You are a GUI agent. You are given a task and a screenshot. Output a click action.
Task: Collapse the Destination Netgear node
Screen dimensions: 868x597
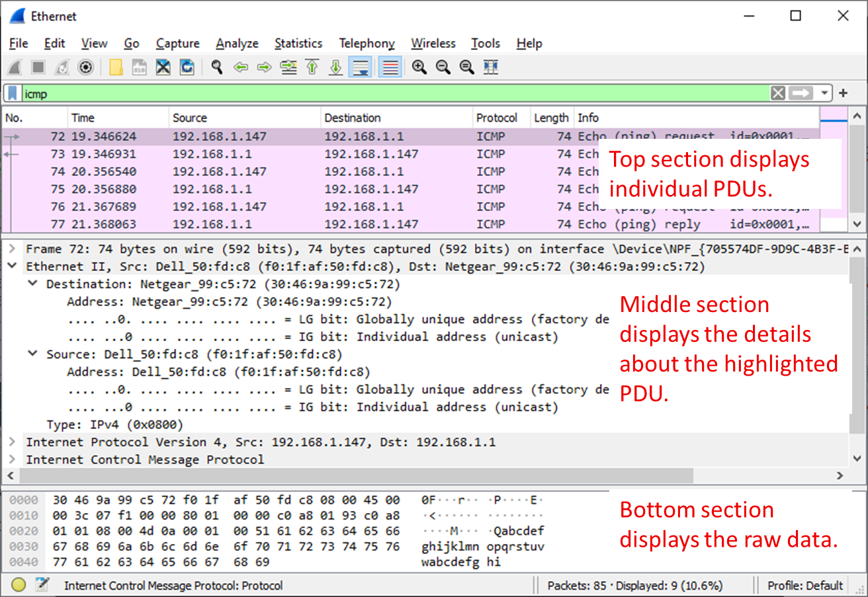point(32,284)
